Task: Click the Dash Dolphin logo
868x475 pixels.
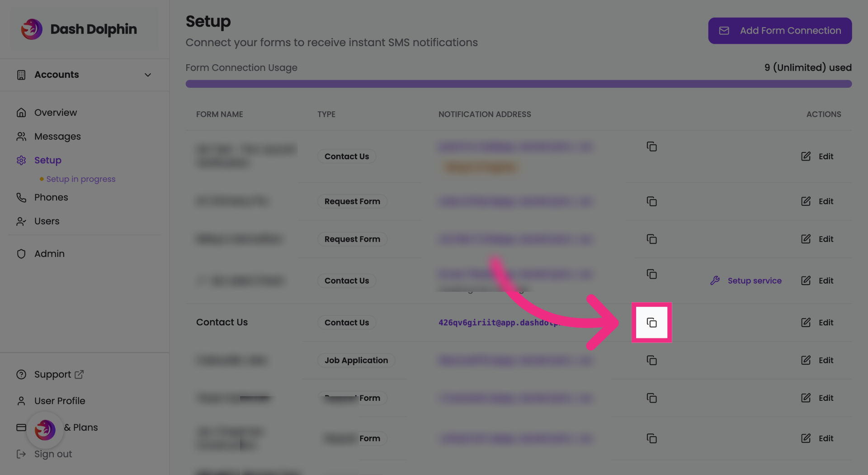Action: point(79,29)
